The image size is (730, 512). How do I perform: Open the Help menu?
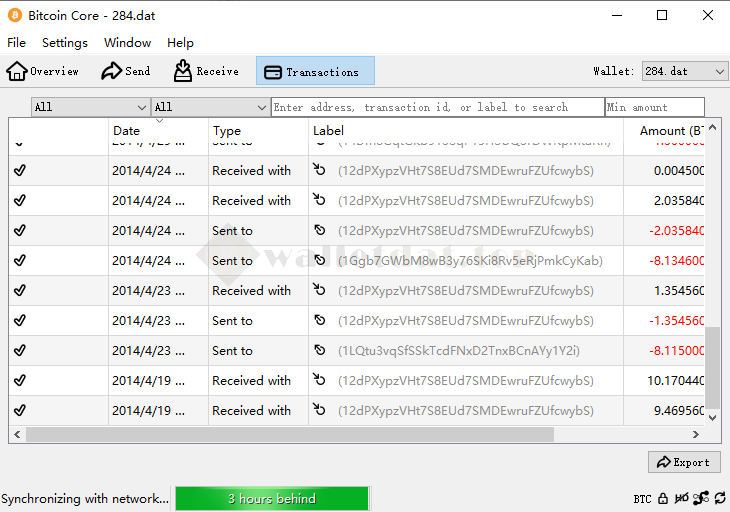pyautogui.click(x=180, y=43)
